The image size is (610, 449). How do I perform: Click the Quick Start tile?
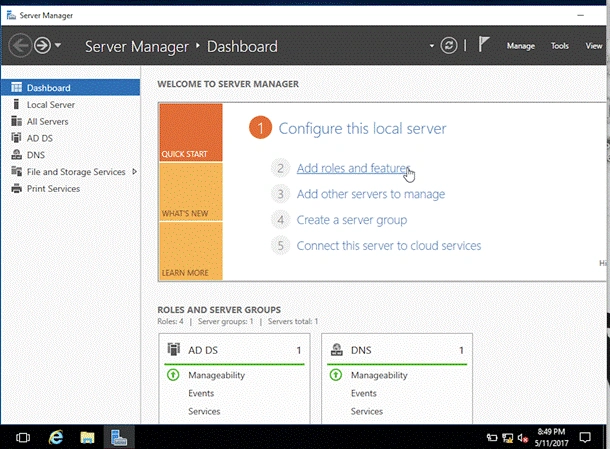pos(191,132)
